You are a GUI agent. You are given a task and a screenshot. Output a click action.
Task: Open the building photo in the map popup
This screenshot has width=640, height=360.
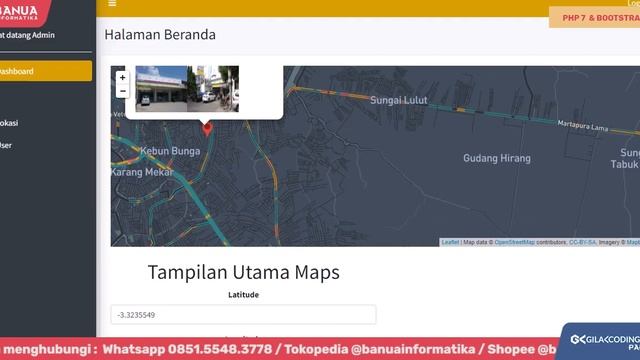coord(161,89)
